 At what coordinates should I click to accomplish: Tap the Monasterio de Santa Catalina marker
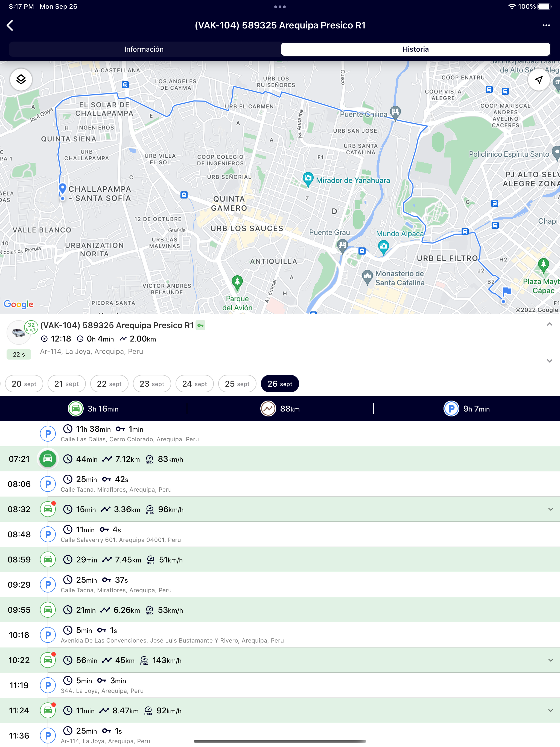click(x=367, y=277)
